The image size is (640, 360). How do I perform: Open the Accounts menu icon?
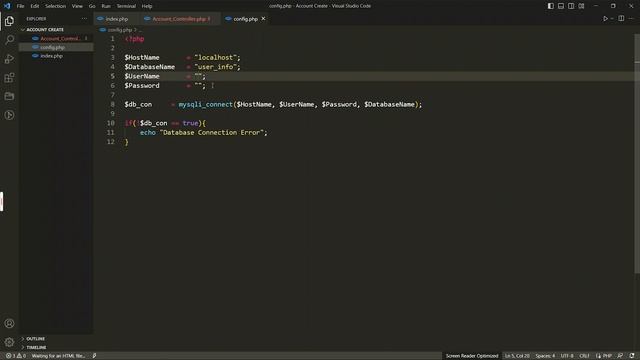pos(9,323)
